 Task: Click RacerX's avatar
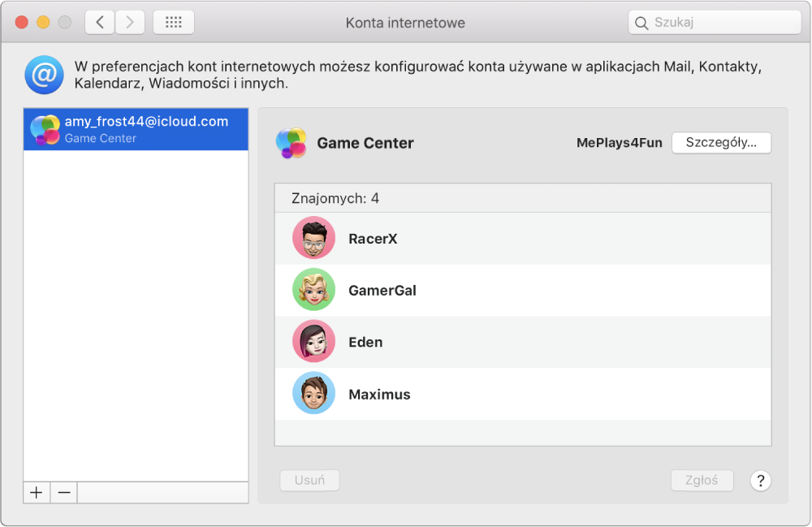313,238
